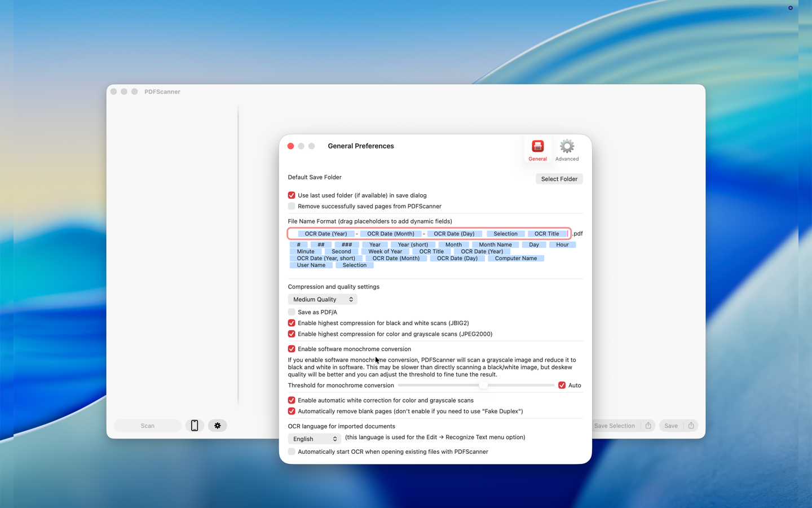
Task: Open the Advanced preferences tab
Action: [x=567, y=150]
